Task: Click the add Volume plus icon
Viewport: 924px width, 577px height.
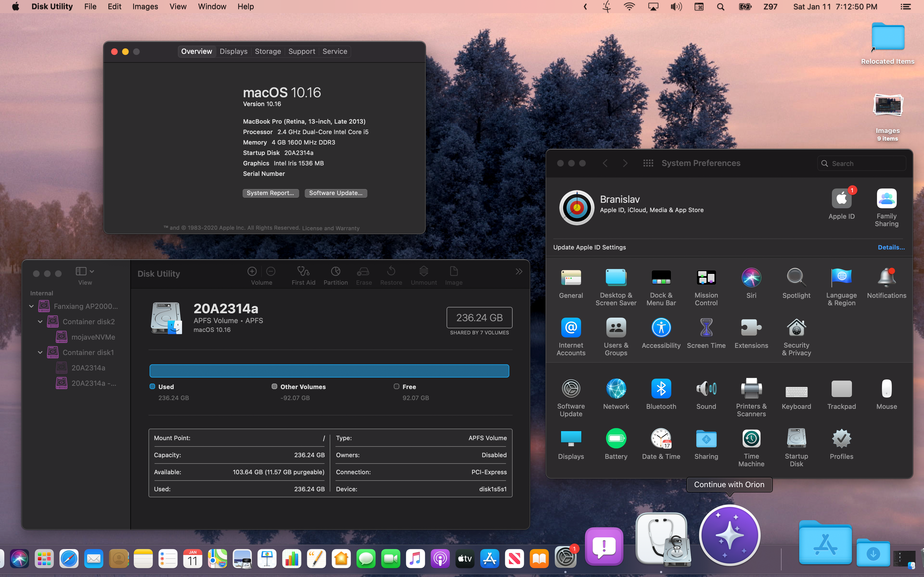Action: (252, 271)
